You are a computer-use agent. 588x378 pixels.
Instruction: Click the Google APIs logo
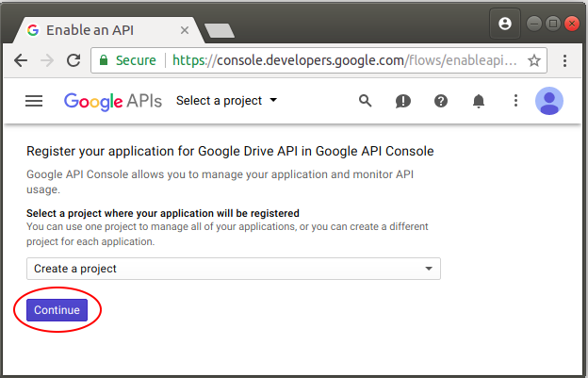pos(112,101)
